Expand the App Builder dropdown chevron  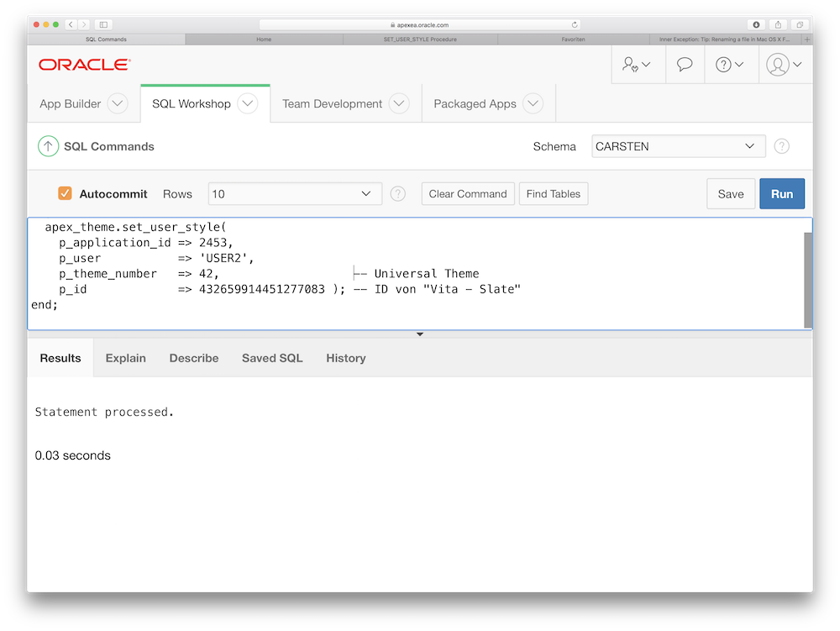[118, 103]
